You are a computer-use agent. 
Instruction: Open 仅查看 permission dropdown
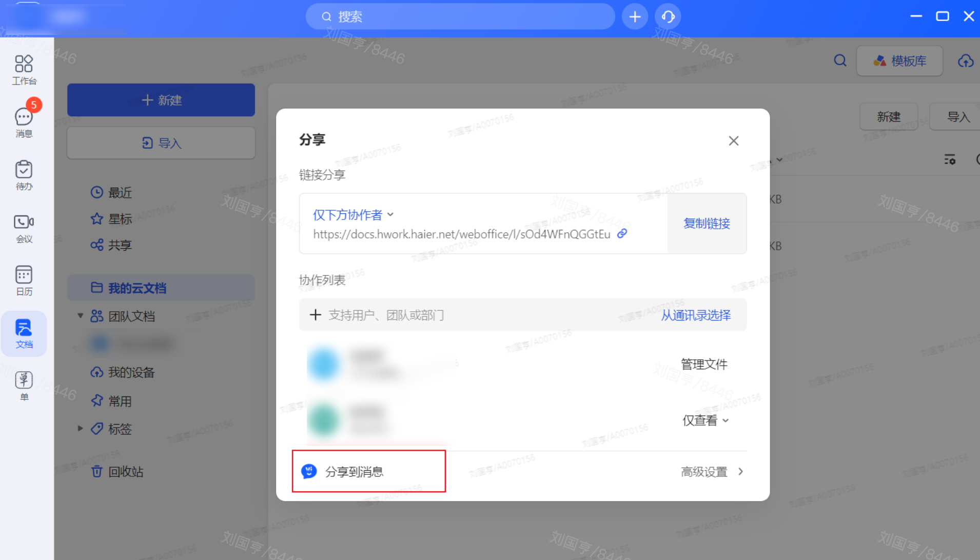[x=705, y=421]
